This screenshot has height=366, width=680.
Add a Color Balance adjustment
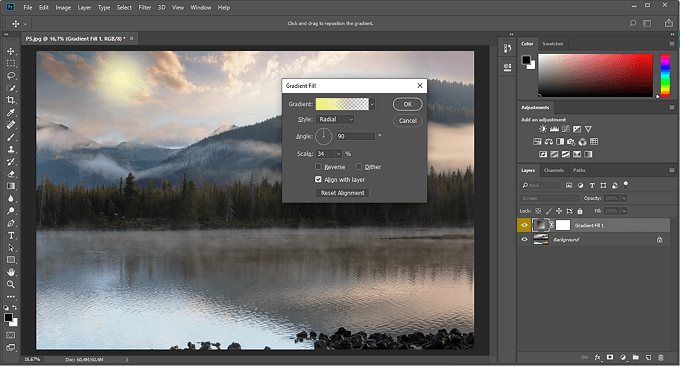(549, 141)
